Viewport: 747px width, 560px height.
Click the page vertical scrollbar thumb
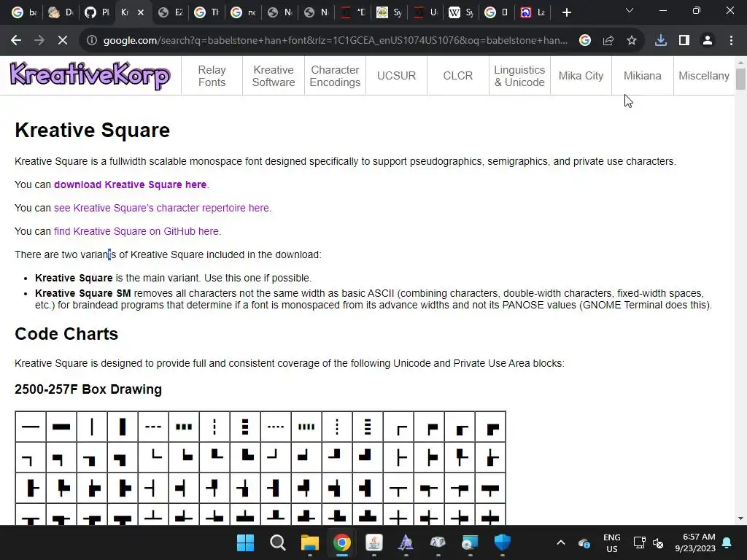(740, 79)
